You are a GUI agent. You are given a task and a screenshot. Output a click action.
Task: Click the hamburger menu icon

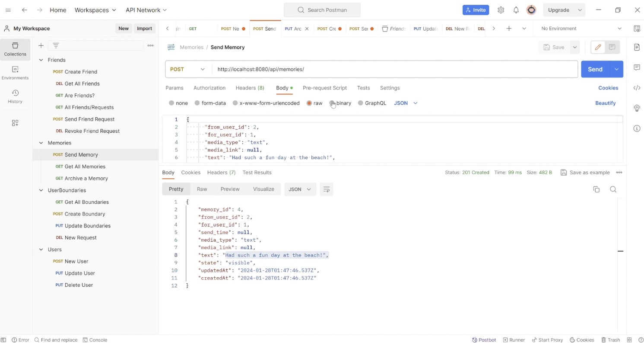click(x=8, y=10)
